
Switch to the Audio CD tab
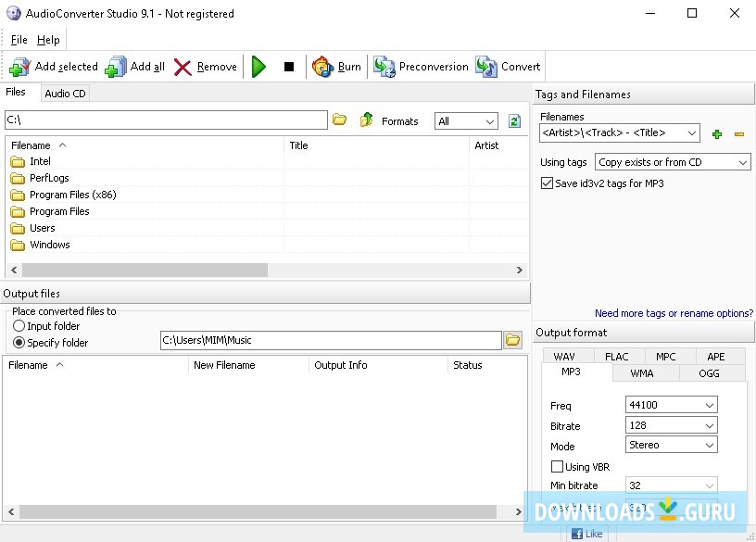click(x=65, y=94)
